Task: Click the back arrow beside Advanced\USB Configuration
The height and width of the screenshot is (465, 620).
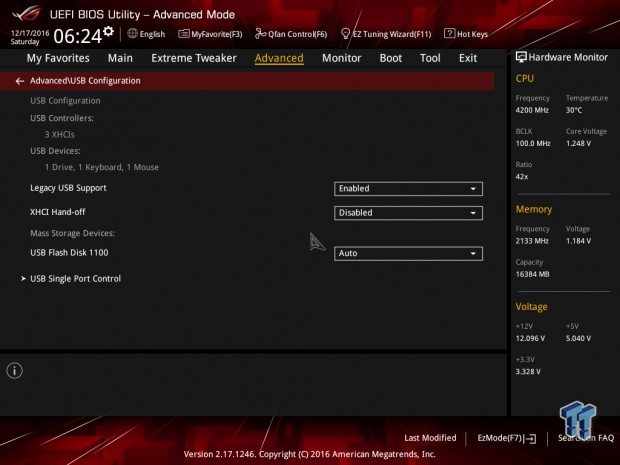Action: (x=20, y=81)
